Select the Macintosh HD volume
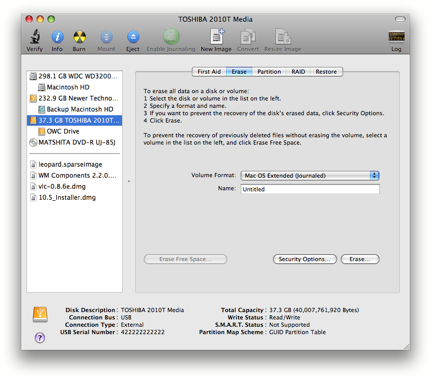Screen dimensions: 431x379 click(75, 87)
